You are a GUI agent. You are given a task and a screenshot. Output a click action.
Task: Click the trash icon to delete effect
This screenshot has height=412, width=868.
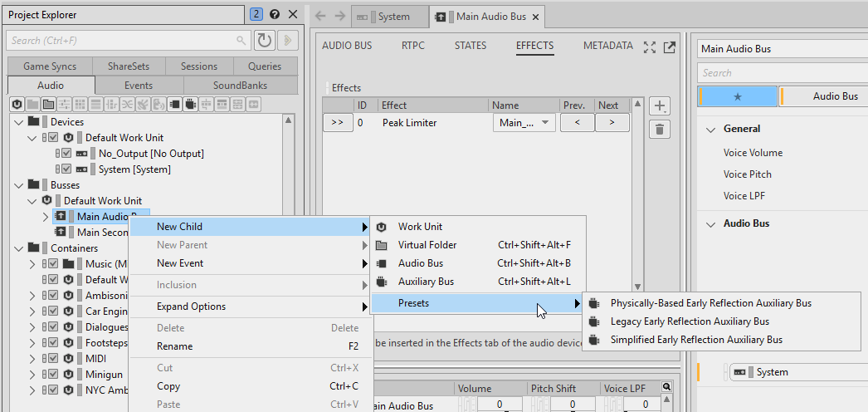pos(660,129)
